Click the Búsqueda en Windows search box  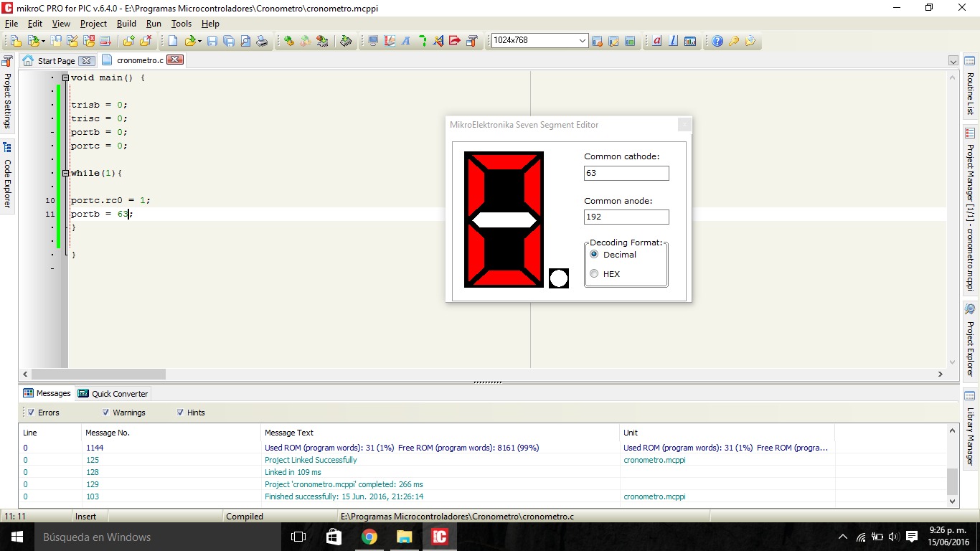(158, 537)
